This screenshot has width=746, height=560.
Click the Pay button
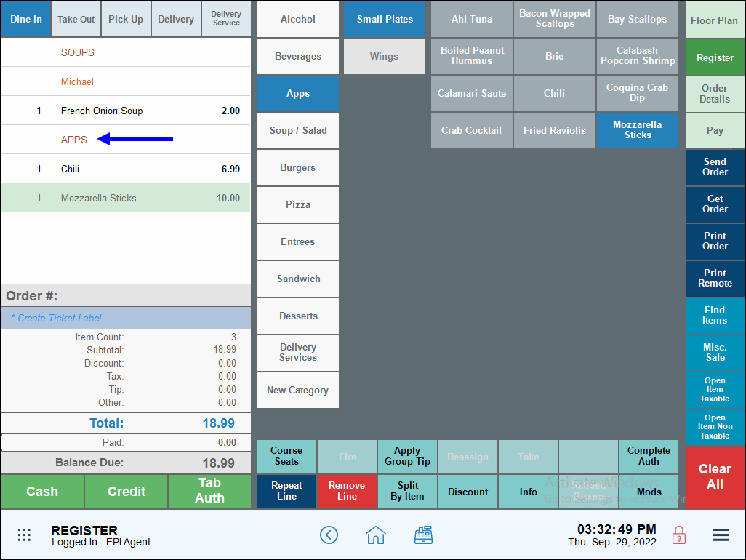715,130
